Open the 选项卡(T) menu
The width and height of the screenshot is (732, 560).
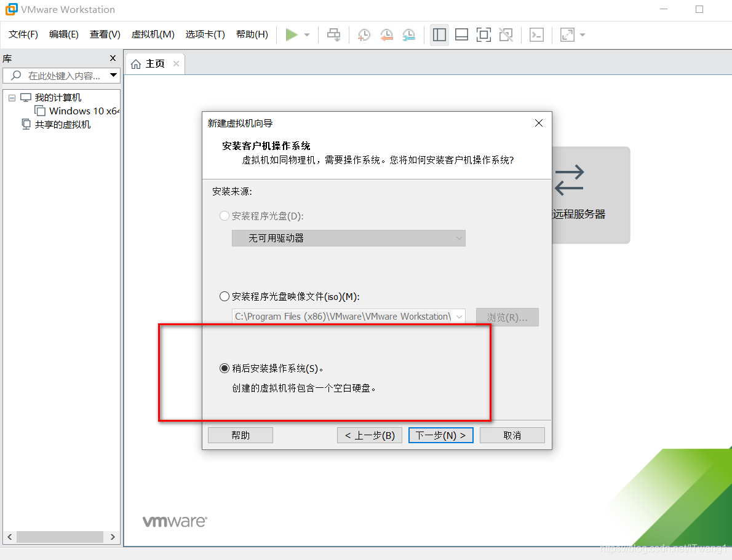205,34
